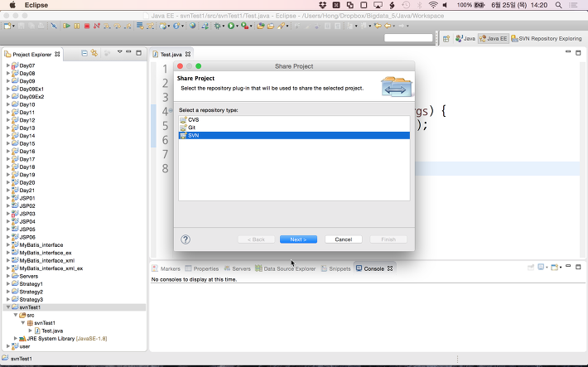Click the Wi-Fi menu bar icon
Image resolution: width=588 pixels, height=367 pixels.
click(433, 5)
